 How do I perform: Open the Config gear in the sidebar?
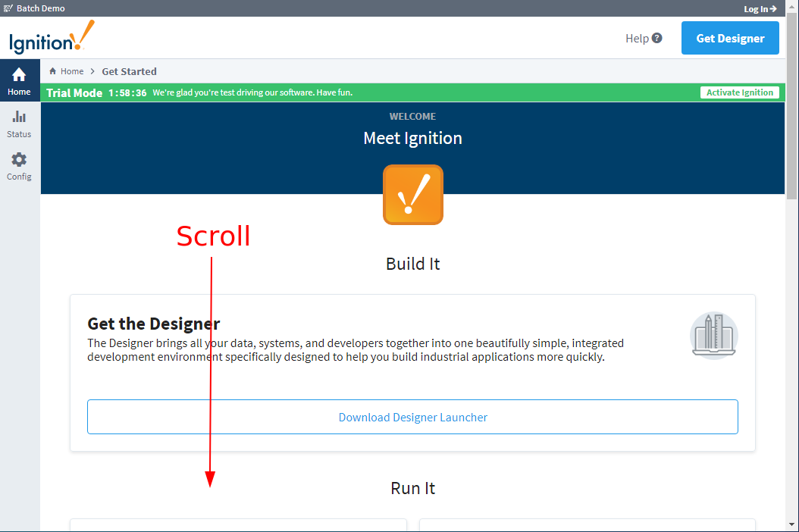tap(19, 166)
